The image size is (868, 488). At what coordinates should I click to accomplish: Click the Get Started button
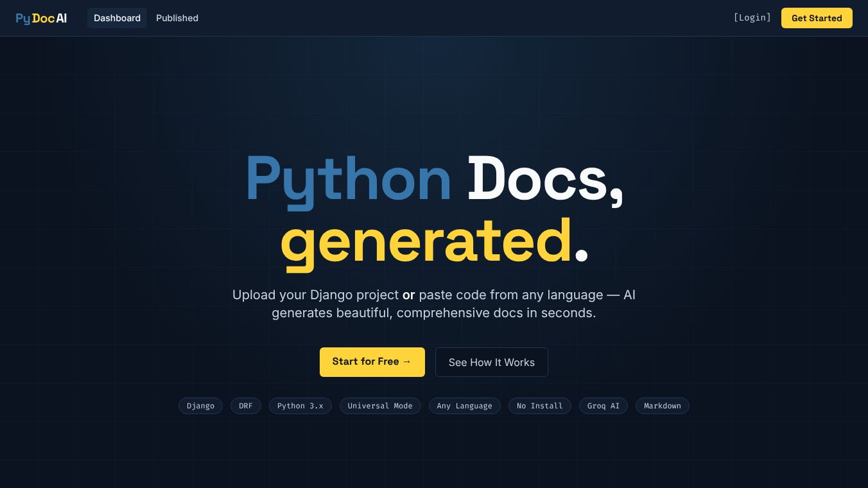817,18
